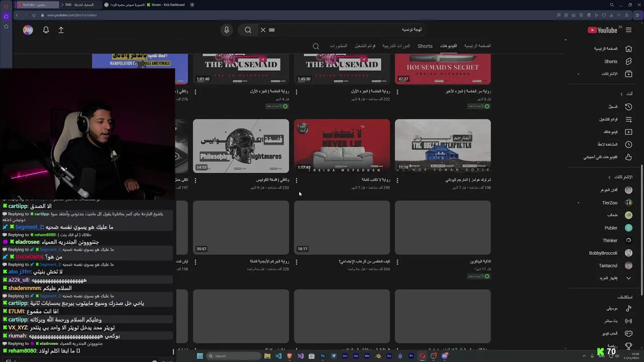Screen dimensions: 644x362
Task: Click the taskbar Search box
Action: coord(234,356)
